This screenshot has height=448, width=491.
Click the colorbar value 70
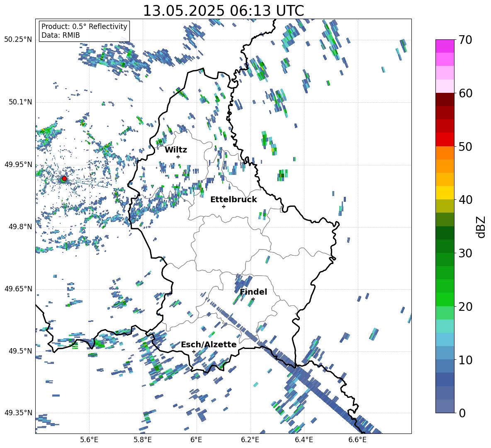coord(465,40)
